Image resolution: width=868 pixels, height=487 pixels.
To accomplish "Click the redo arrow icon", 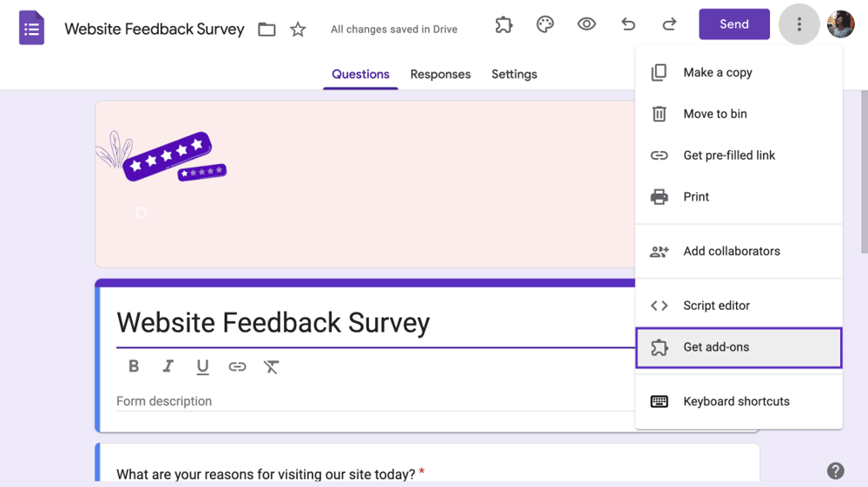I will [669, 24].
